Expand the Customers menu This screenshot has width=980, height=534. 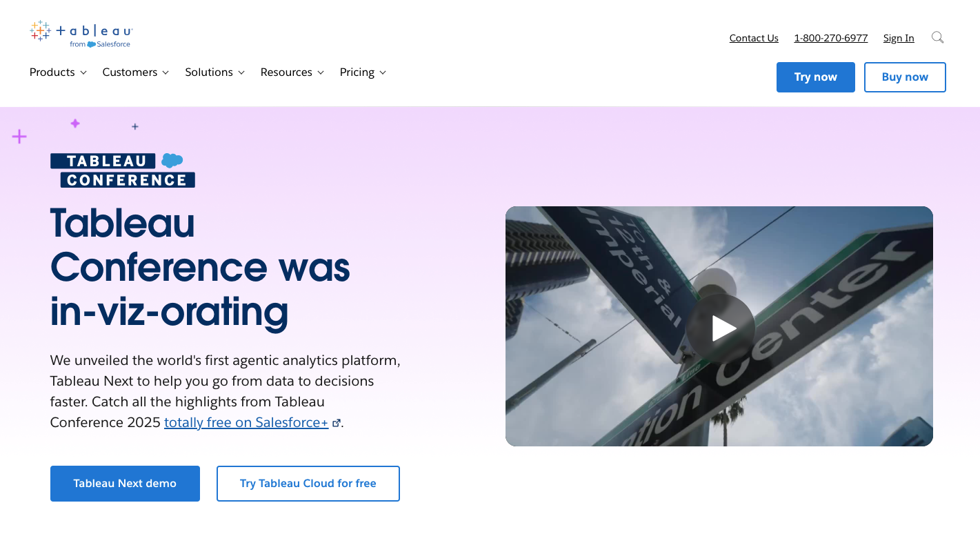click(x=136, y=72)
